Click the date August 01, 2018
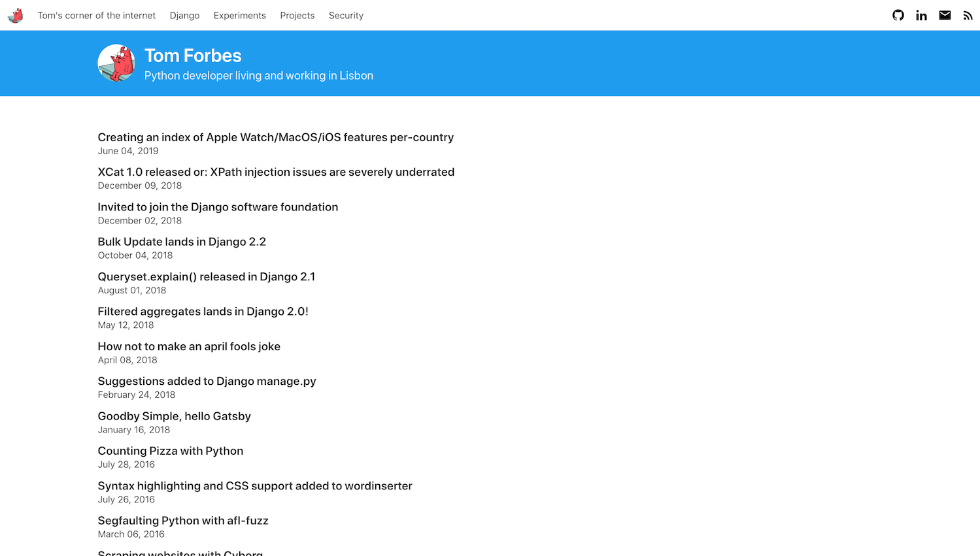980x556 pixels. coord(132,290)
